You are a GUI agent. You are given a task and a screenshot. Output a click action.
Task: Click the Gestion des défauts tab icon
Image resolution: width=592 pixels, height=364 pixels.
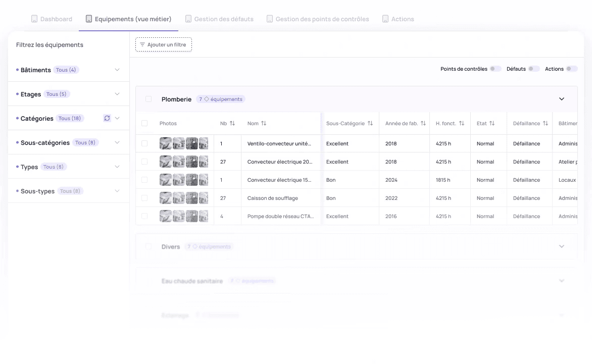tap(188, 19)
